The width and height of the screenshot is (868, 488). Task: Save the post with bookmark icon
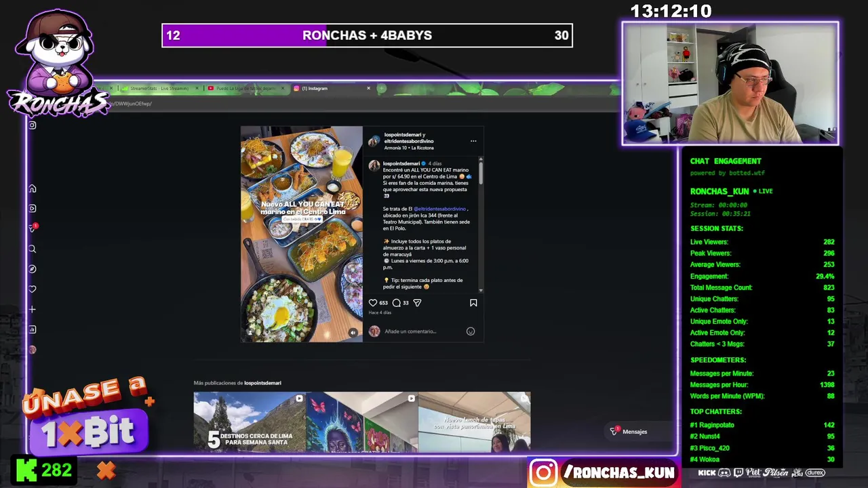[x=473, y=303]
